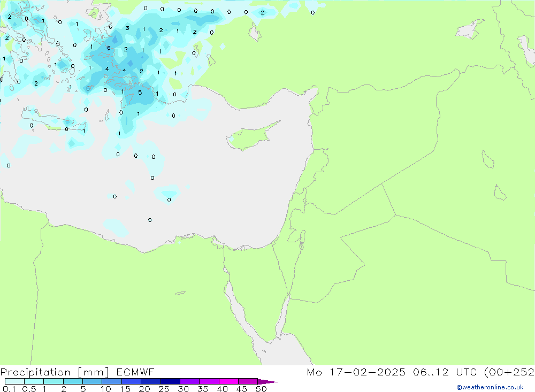Click the "6" precipitation value on map
This screenshot has width=535, height=392.
[109, 48]
